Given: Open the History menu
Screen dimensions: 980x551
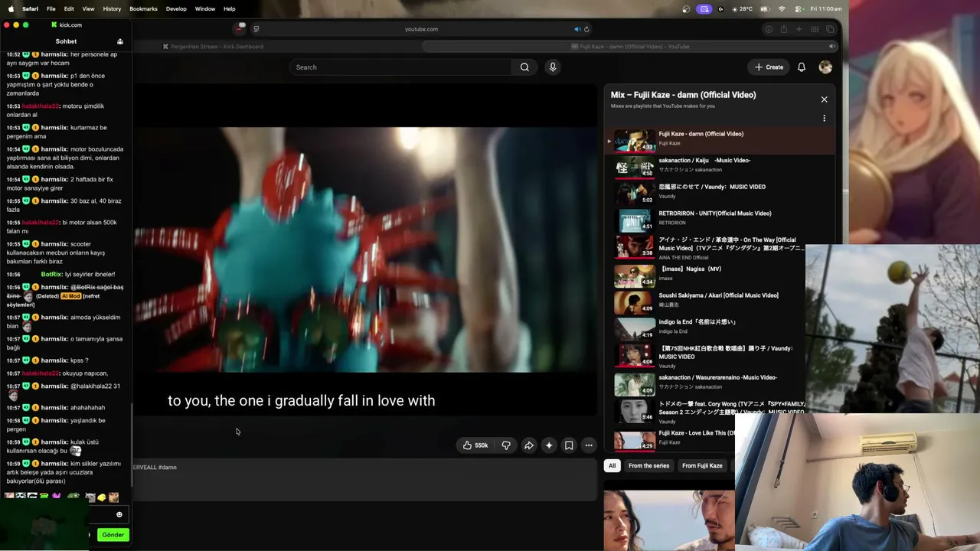Looking at the screenshot, I should (112, 8).
